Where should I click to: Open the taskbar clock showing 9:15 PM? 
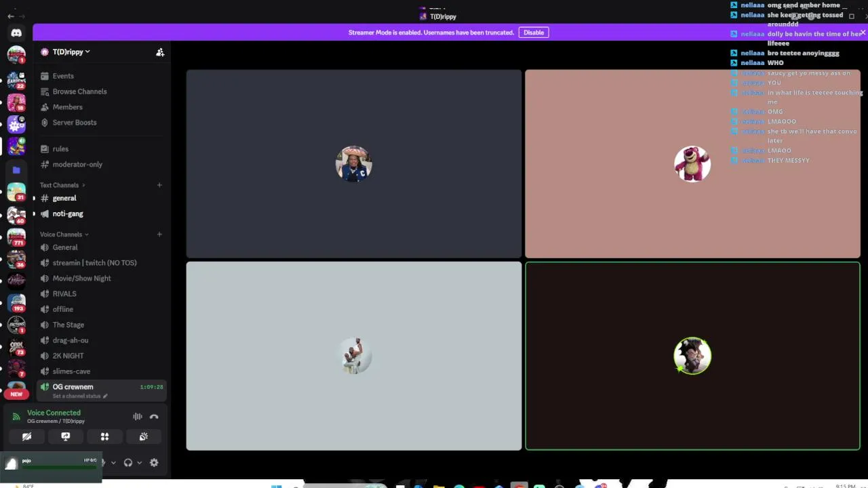[x=845, y=486]
